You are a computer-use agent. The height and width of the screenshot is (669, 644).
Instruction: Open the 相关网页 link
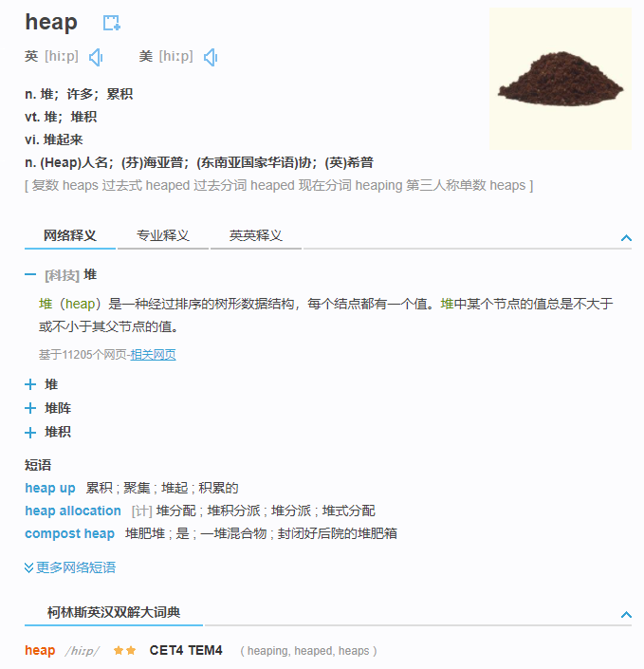click(x=153, y=355)
